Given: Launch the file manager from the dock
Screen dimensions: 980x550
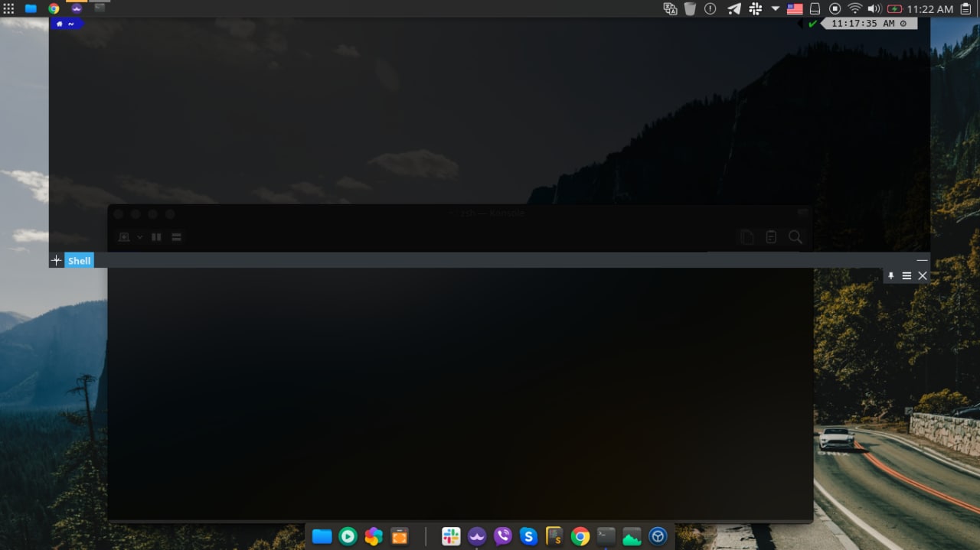Looking at the screenshot, I should tap(322, 536).
